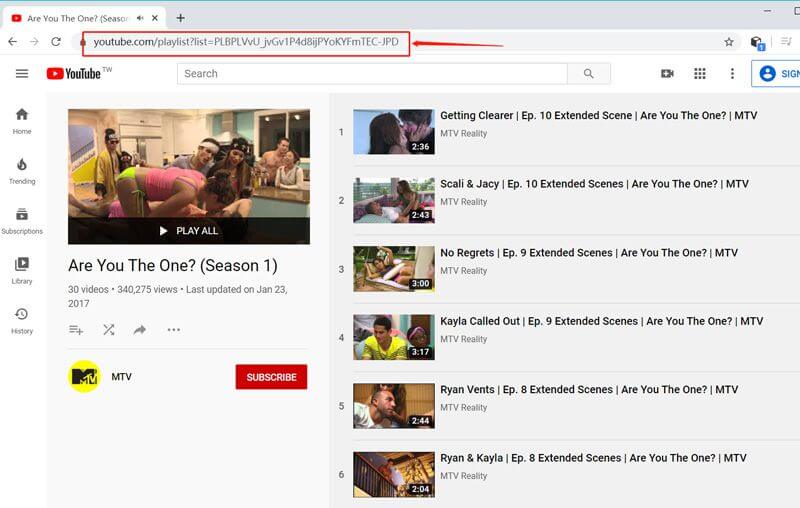The width and height of the screenshot is (800, 508).
Task: Click the red SUBSCRIBE button
Action: pyautogui.click(x=271, y=377)
